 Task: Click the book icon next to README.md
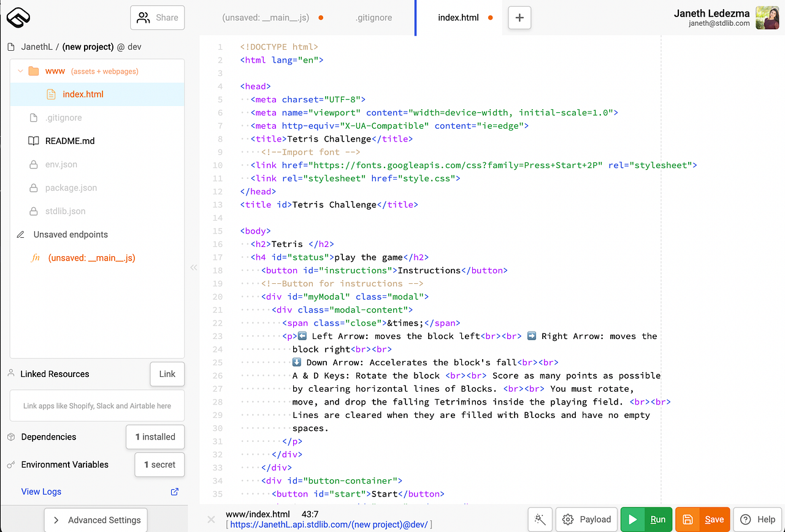(34, 140)
